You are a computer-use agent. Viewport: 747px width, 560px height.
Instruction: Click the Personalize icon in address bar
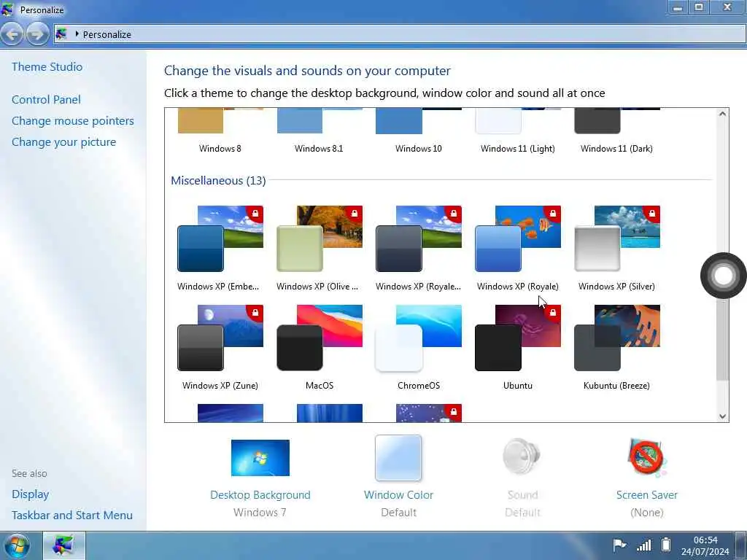coord(61,34)
